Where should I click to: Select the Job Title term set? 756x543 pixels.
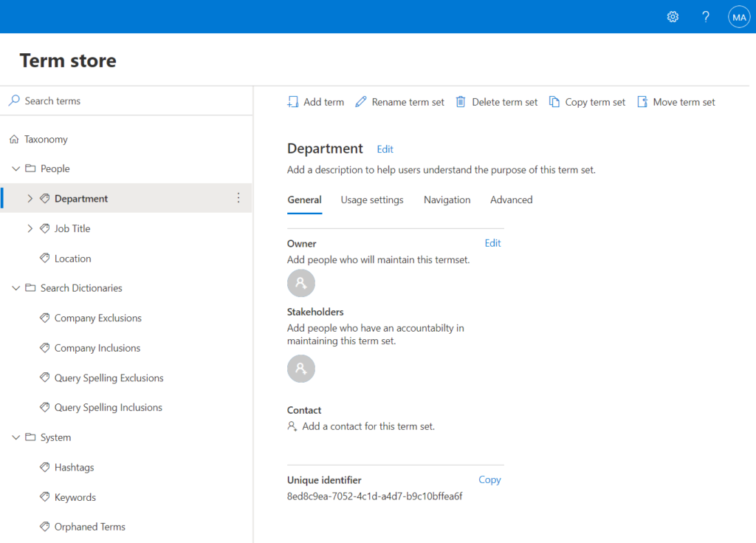point(72,228)
